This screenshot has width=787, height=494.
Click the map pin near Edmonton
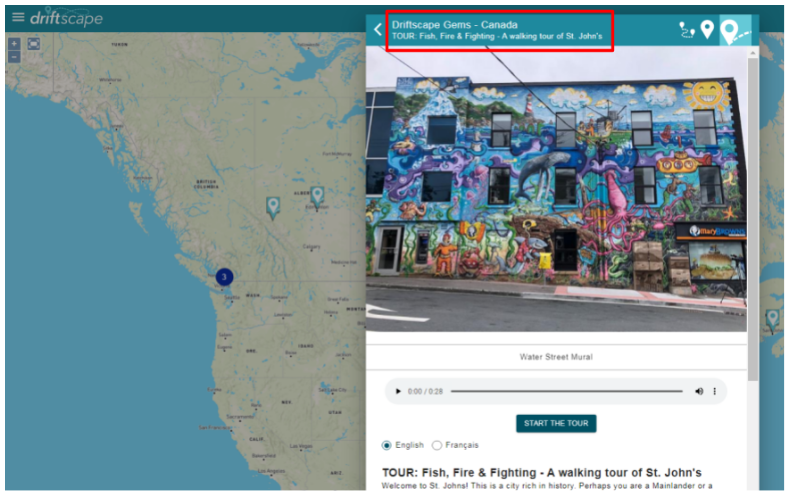[317, 196]
